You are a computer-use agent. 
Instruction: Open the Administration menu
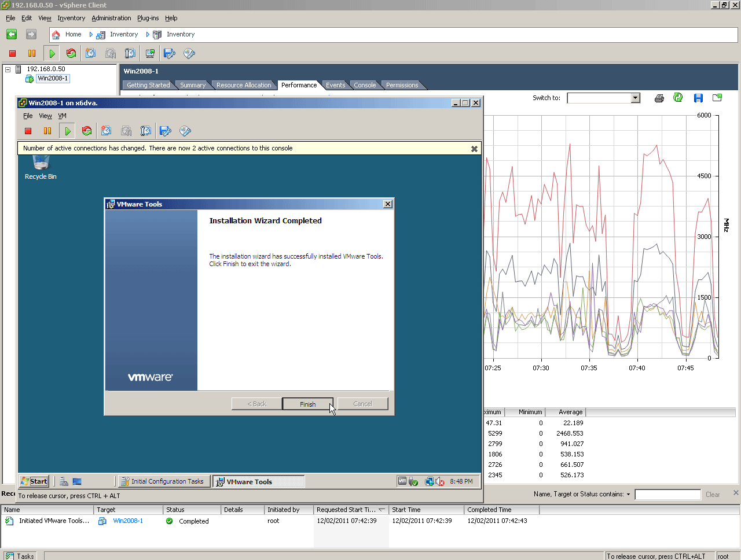tap(111, 18)
